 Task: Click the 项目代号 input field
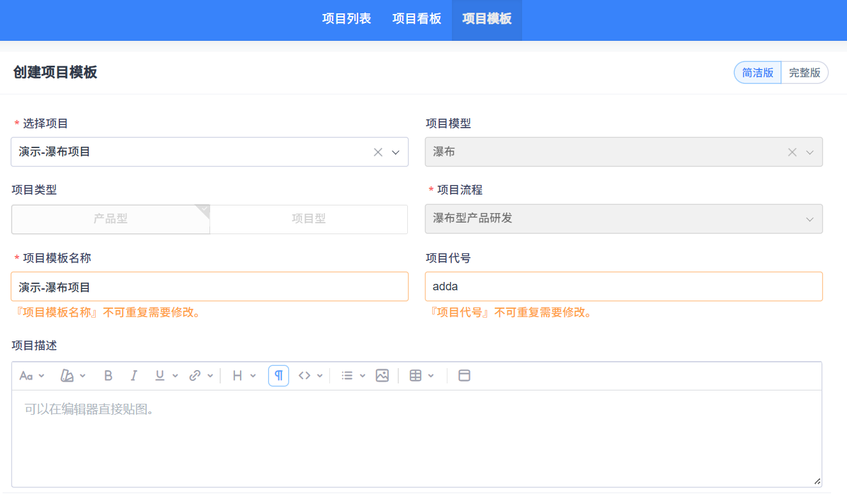pyautogui.click(x=624, y=286)
